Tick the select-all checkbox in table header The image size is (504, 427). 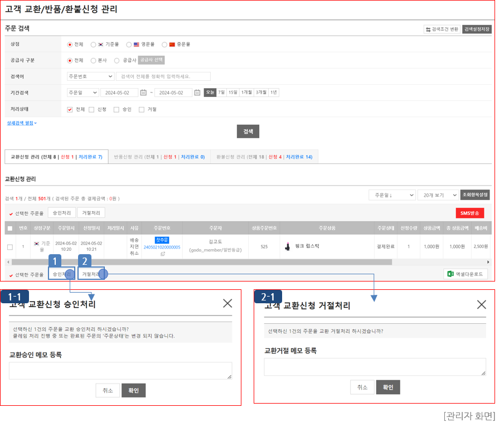(10, 228)
